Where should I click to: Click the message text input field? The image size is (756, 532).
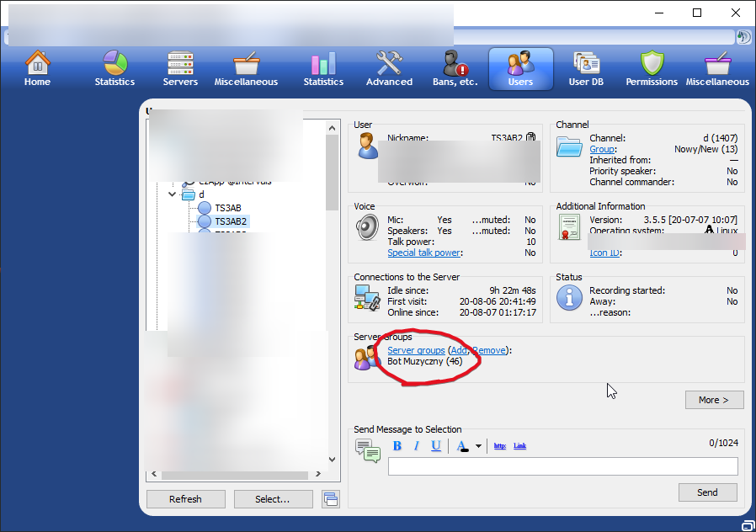562,466
